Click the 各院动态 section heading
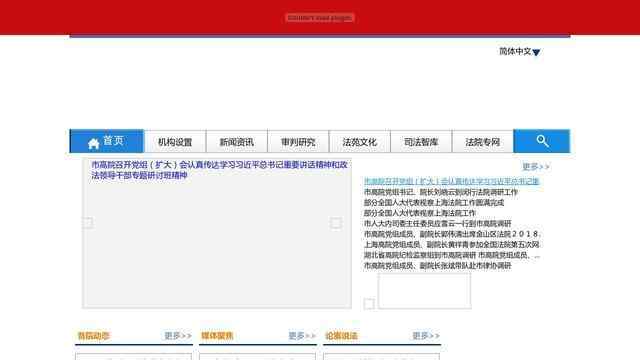The width and height of the screenshot is (640, 360). (x=93, y=336)
